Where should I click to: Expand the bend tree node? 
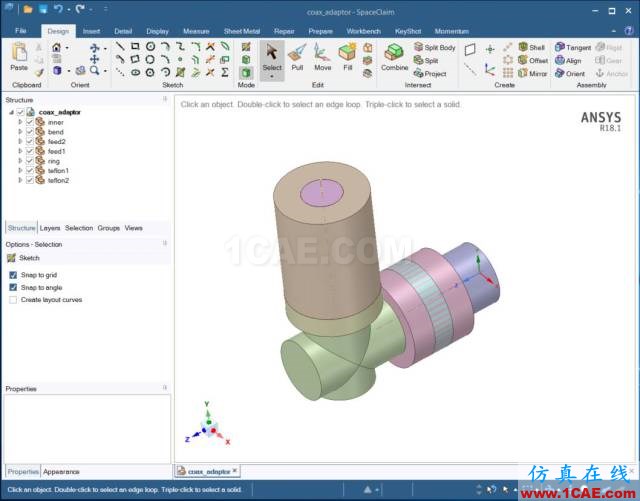[x=20, y=132]
